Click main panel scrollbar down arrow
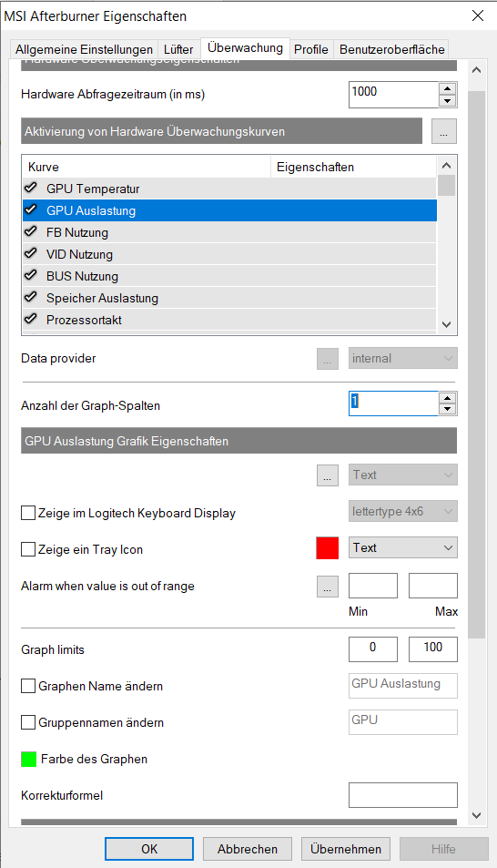 coord(477,815)
